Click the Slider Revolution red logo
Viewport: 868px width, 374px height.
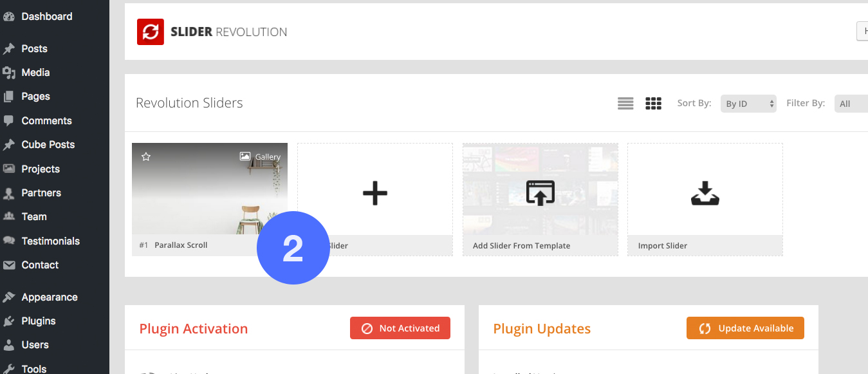point(151,32)
